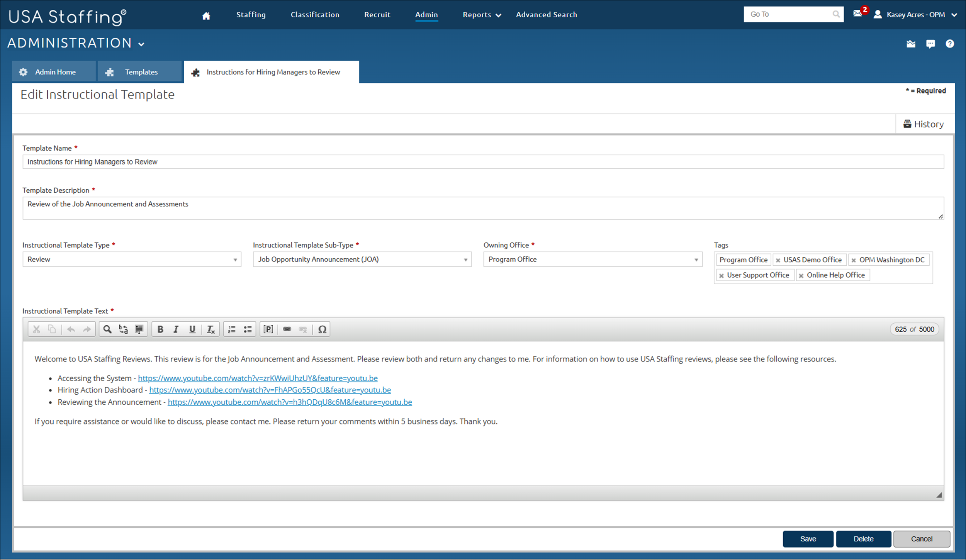Insert a special character with the Omega tool

click(x=323, y=329)
